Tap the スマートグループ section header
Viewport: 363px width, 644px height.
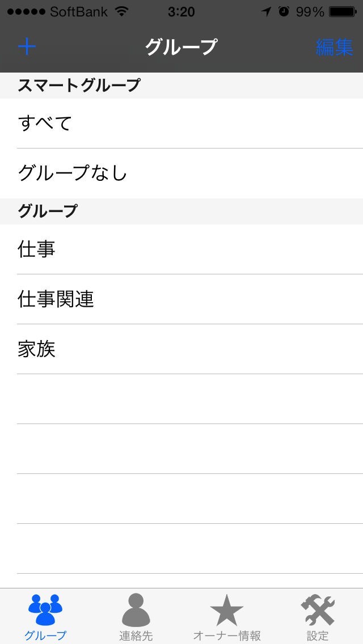click(79, 85)
